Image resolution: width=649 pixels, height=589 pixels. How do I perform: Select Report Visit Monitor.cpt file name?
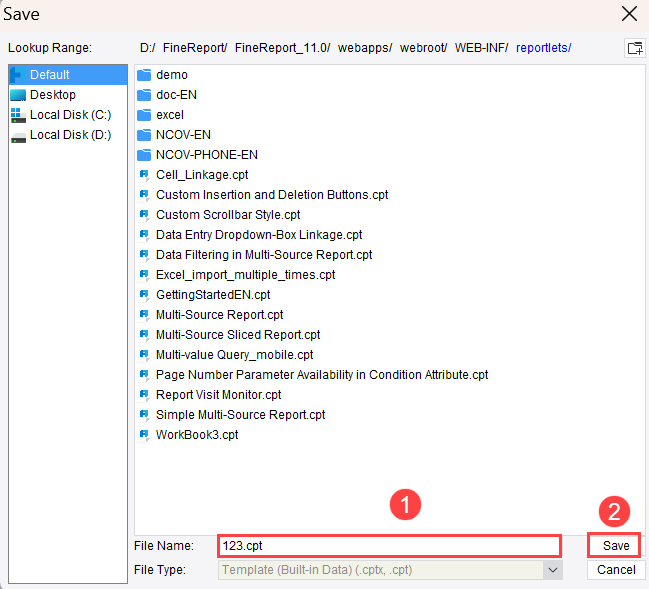coord(219,395)
